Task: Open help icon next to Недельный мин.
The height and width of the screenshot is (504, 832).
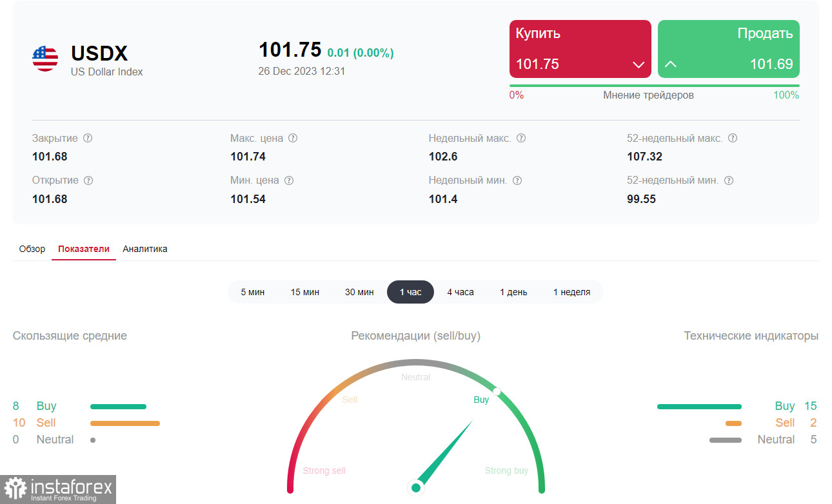Action: pos(517,180)
